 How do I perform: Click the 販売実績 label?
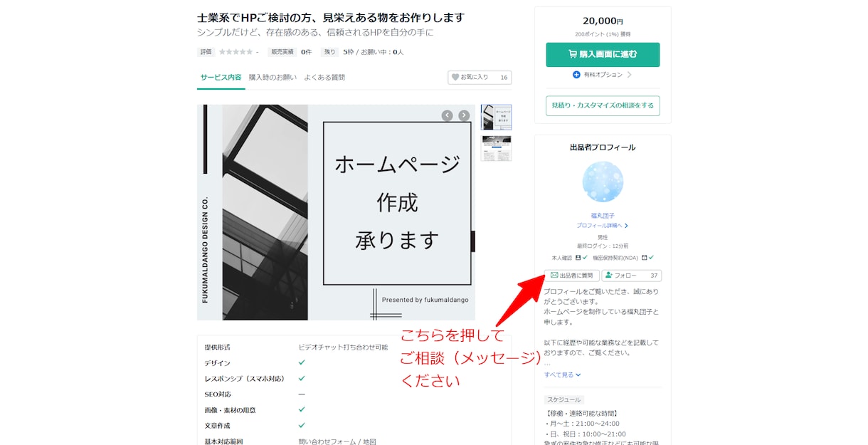tap(282, 52)
